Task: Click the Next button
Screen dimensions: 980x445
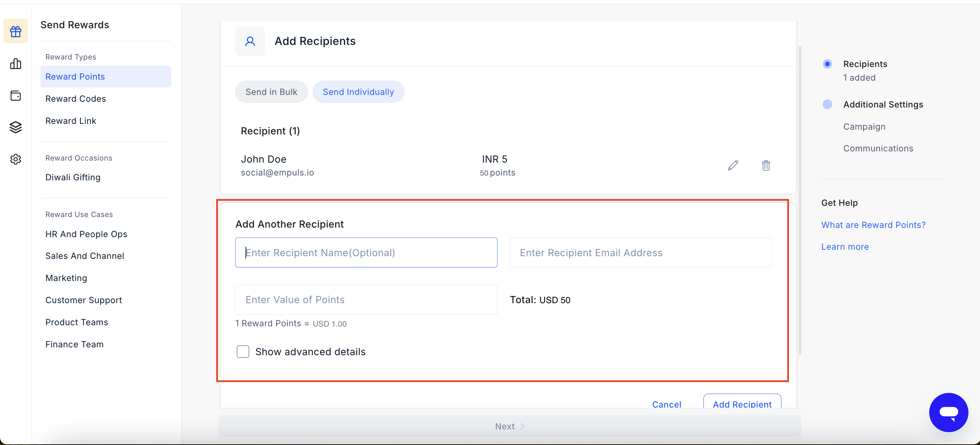Action: point(510,426)
